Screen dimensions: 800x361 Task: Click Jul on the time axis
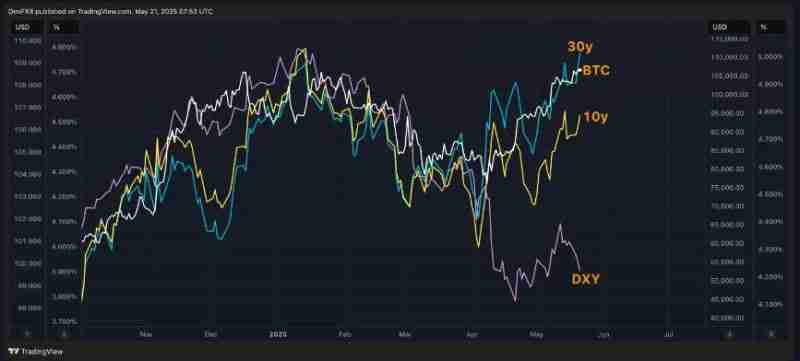(x=667, y=334)
